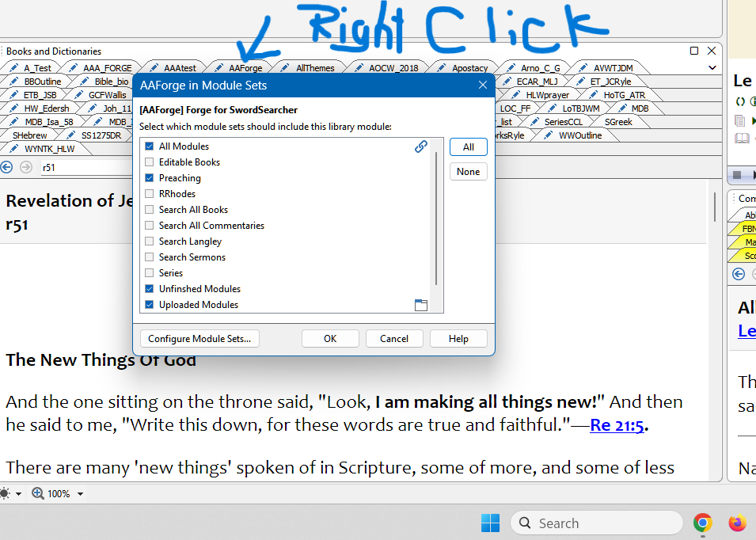756x540 pixels.
Task: Confirm the dialog with OK
Action: pyautogui.click(x=330, y=338)
